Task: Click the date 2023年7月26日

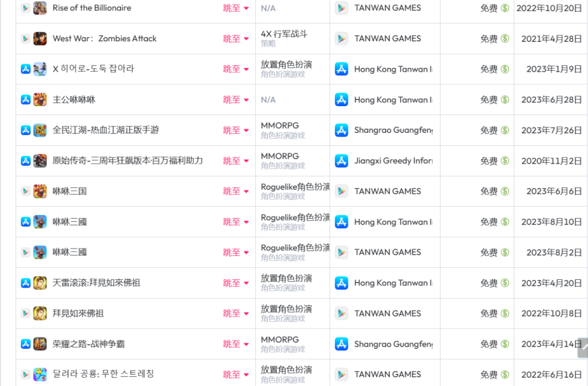Action: [x=551, y=130]
